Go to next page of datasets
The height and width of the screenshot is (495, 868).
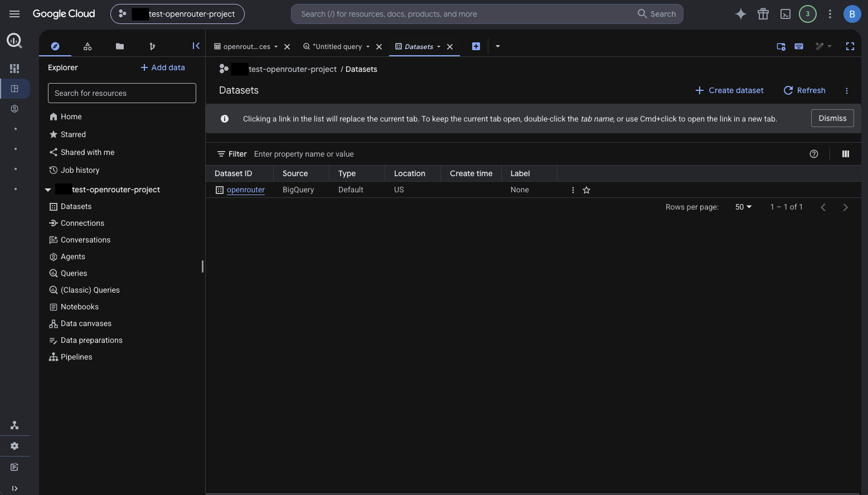[x=846, y=207]
